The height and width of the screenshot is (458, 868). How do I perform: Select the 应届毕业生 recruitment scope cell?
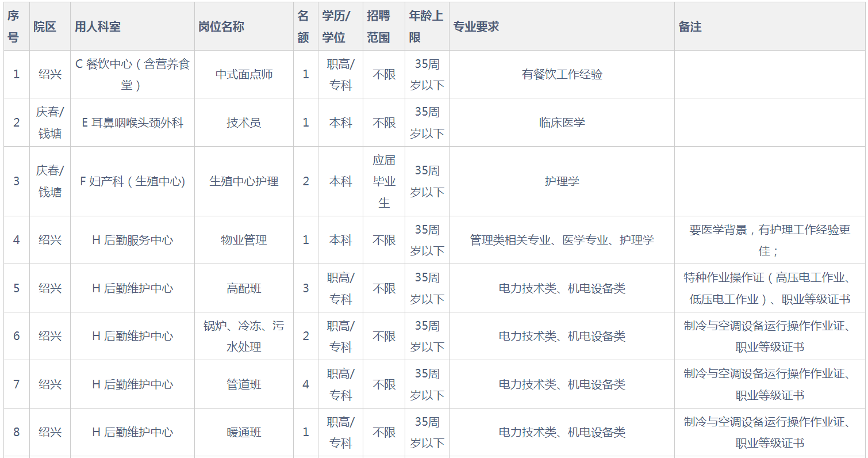click(x=384, y=181)
